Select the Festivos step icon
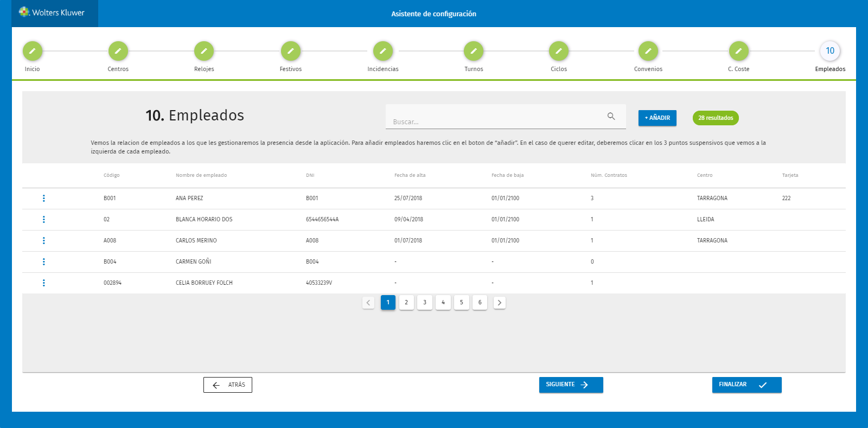The height and width of the screenshot is (428, 868). tap(291, 51)
